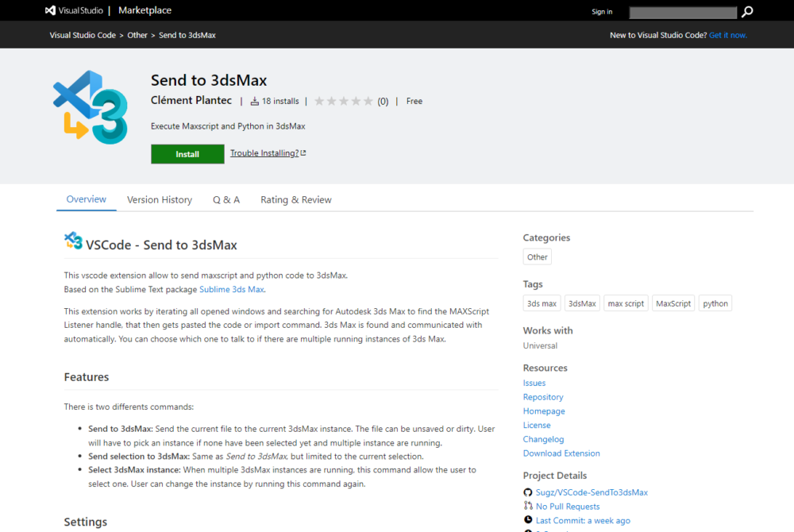
Task: Click the Other breadcrumb link
Action: pos(137,35)
